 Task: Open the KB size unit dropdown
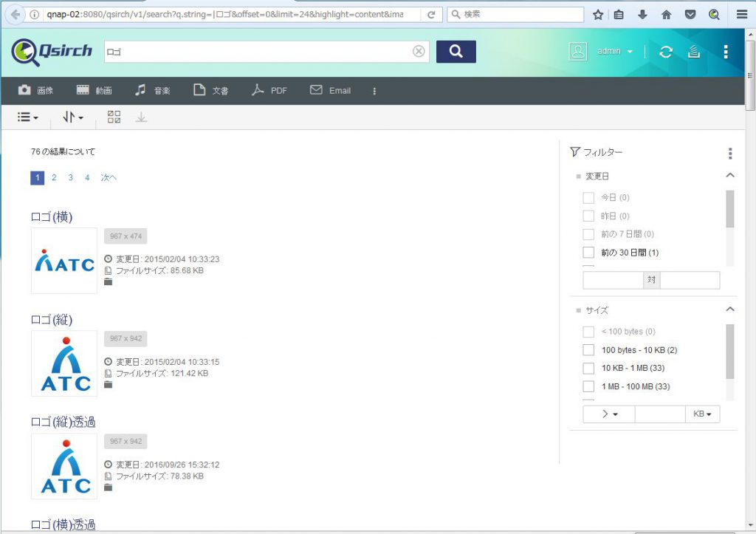703,414
